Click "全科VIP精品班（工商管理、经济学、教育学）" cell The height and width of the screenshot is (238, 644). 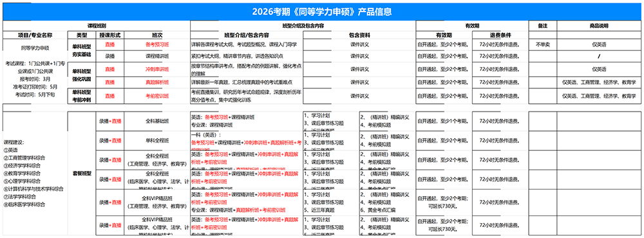click(157, 203)
